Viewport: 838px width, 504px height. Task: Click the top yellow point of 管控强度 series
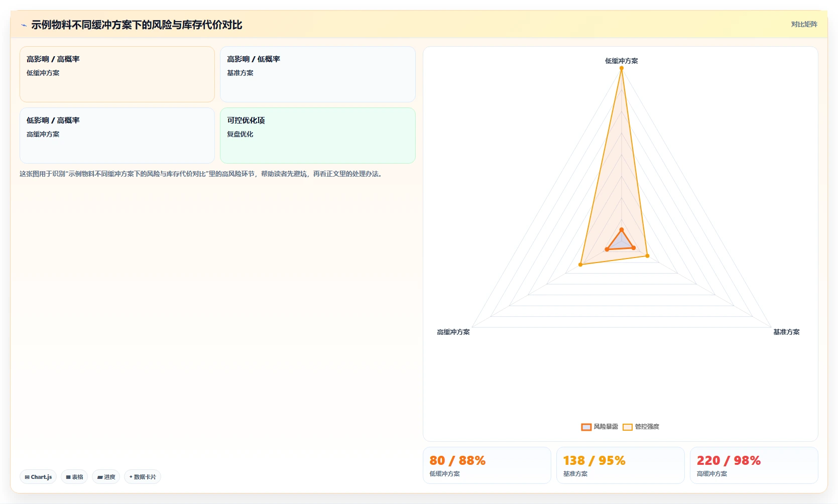621,68
